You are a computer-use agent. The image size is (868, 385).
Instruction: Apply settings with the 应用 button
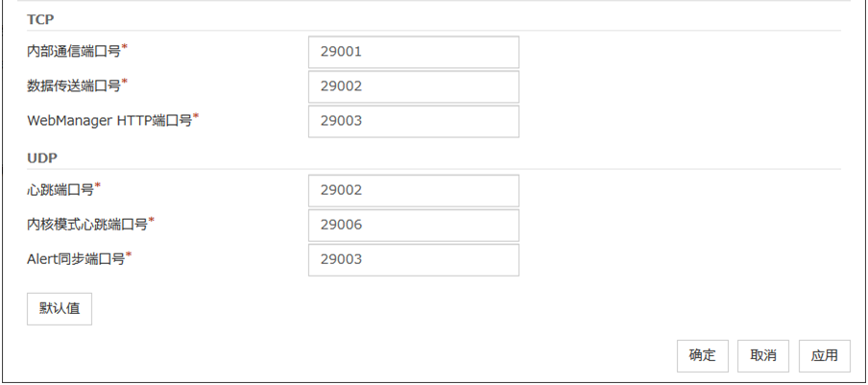[x=825, y=355]
